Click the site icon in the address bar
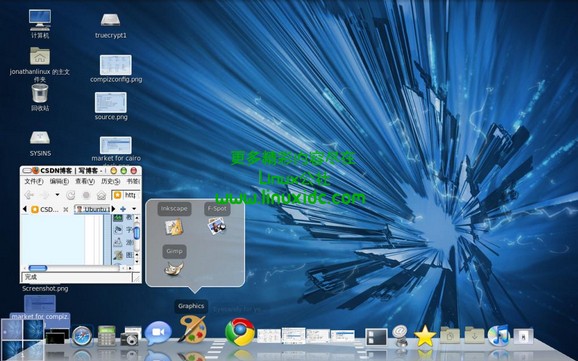The image size is (578, 361). pyautogui.click(x=118, y=195)
